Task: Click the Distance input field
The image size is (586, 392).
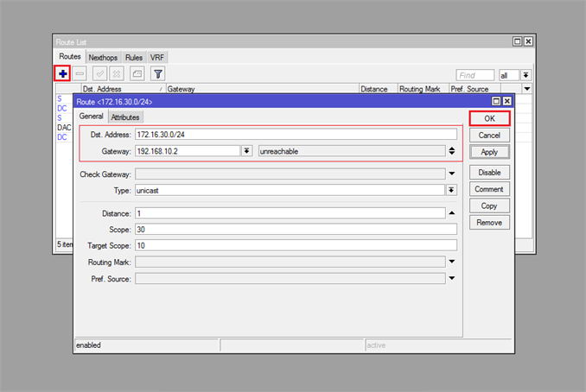Action: pos(290,213)
